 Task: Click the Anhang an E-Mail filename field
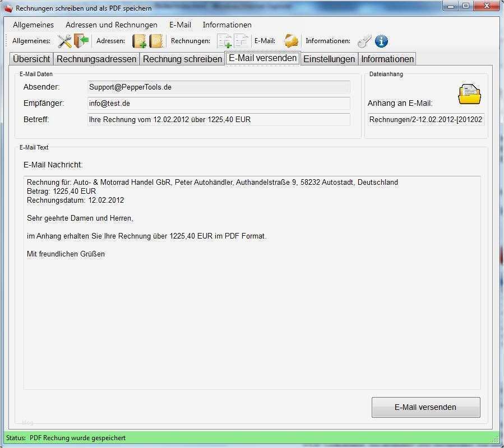426,118
